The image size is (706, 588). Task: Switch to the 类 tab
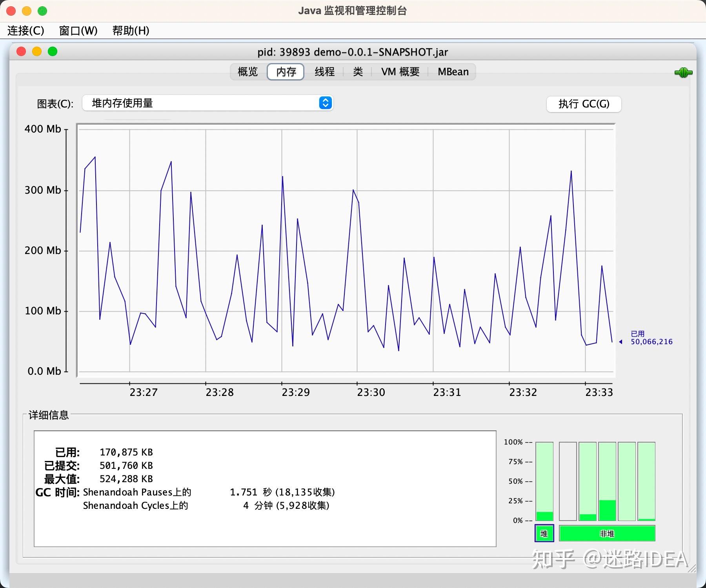(x=357, y=71)
